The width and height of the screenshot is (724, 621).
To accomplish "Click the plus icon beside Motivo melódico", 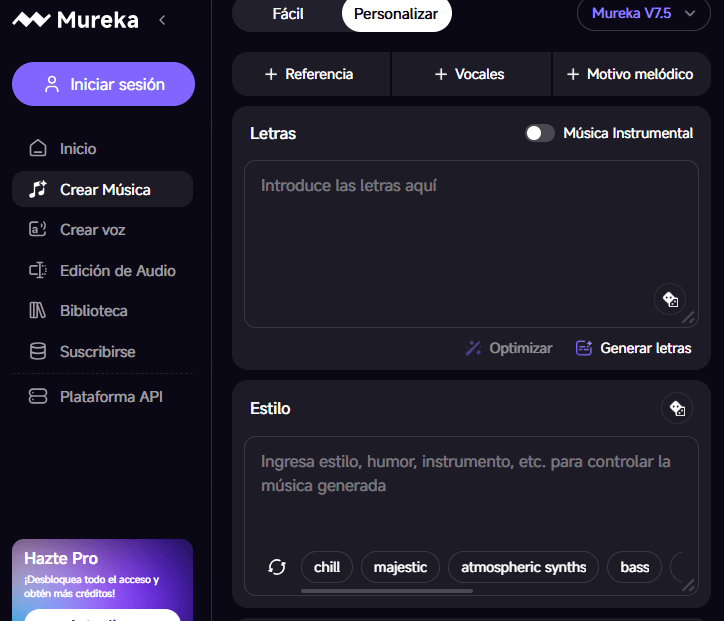I will pos(573,74).
